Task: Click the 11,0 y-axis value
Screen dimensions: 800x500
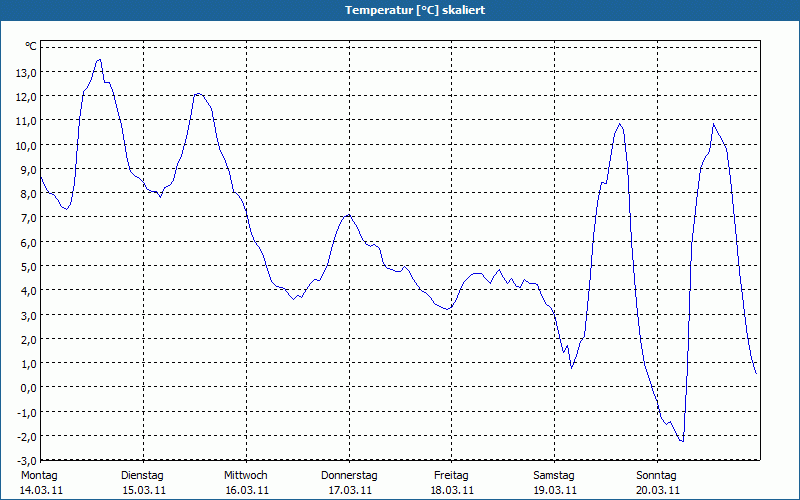Action: [26, 121]
